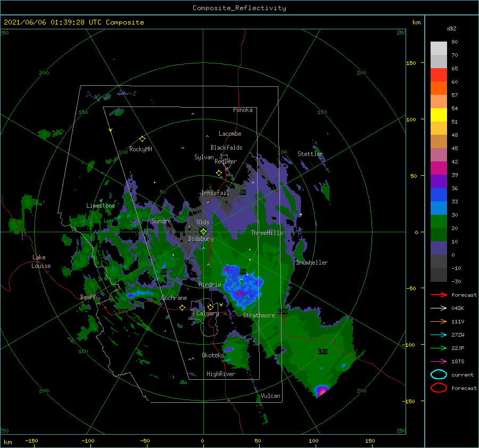Select the 60 dBZ orange color swatch

(x=439, y=88)
